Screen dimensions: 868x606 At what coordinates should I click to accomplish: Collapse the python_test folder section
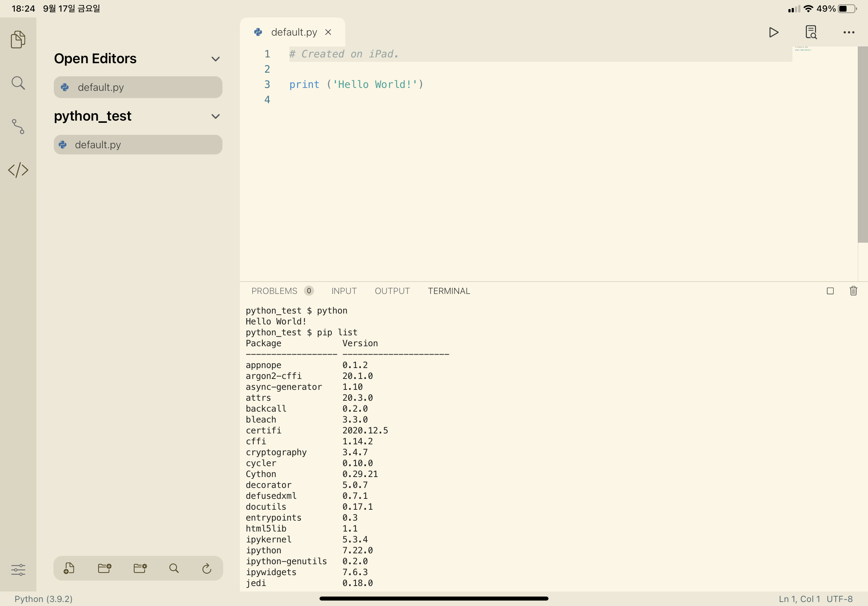(216, 116)
